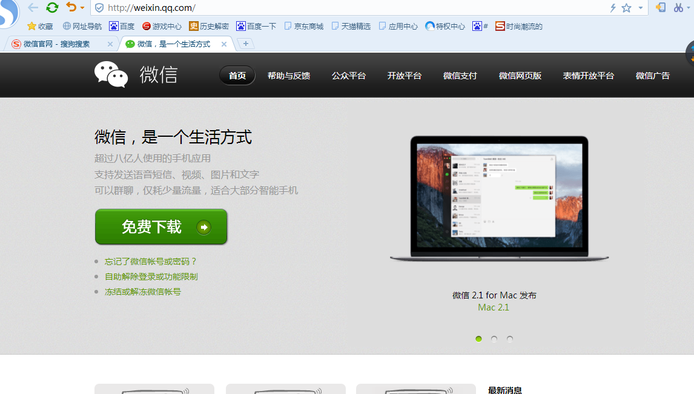The height and width of the screenshot is (394, 694).
Task: Open the undo arrow dropdown
Action: [x=82, y=8]
